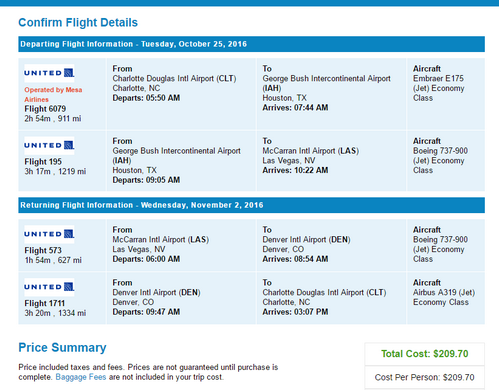This screenshot has height=390, width=499.
Task: Click the Arrives 07:44 AM time in Houston
Action: pos(295,108)
